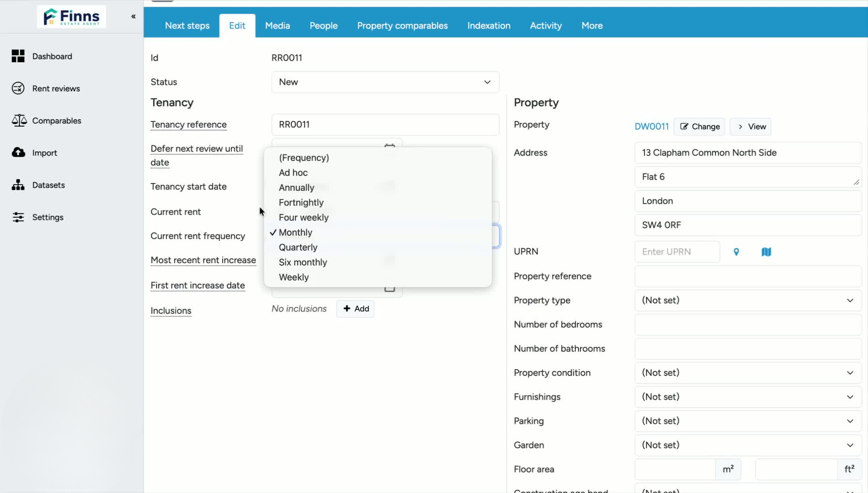Select Six monthly frequency option
Screen dimensions: 868x493
click(378, 262)
